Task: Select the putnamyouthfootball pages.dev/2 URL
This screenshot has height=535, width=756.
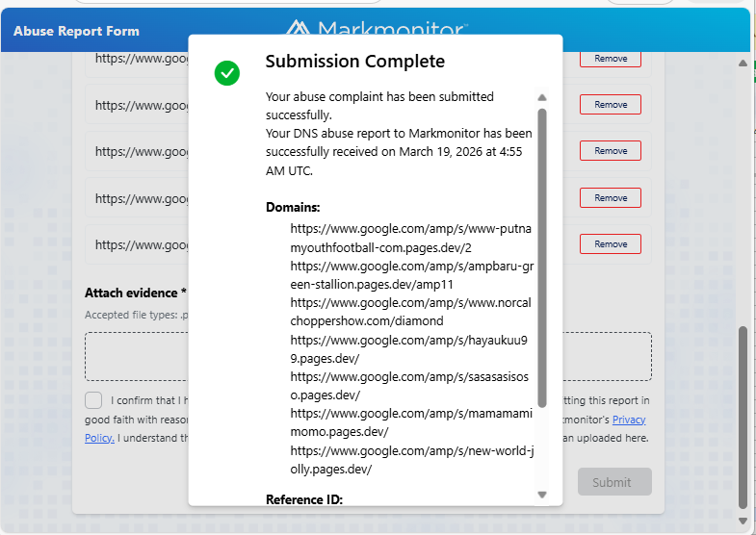Action: (411, 238)
